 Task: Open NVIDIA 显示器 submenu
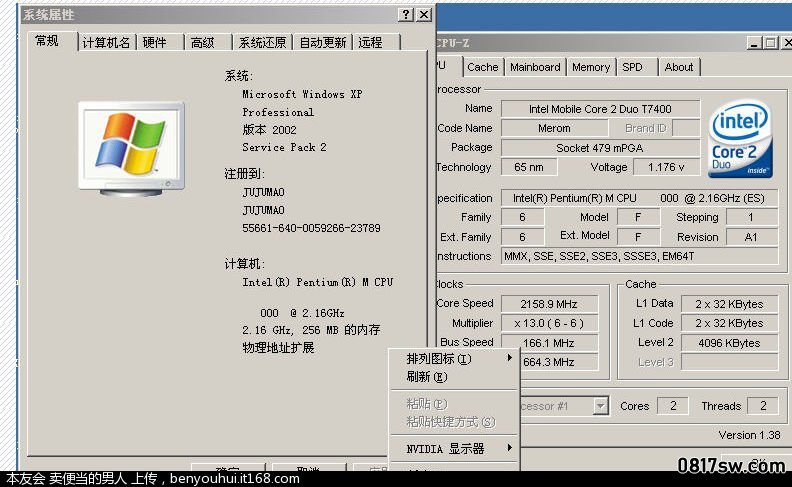(455, 449)
